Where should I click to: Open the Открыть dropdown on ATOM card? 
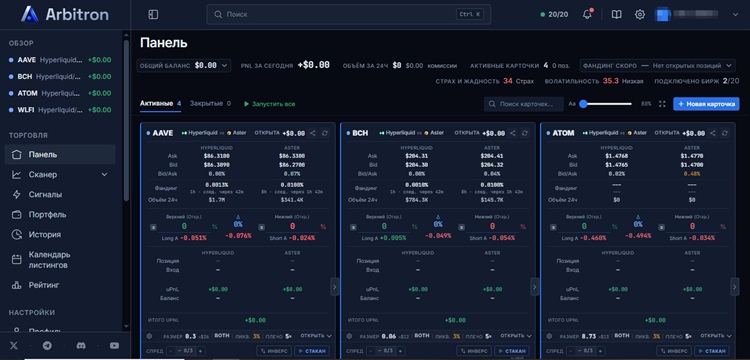point(715,336)
